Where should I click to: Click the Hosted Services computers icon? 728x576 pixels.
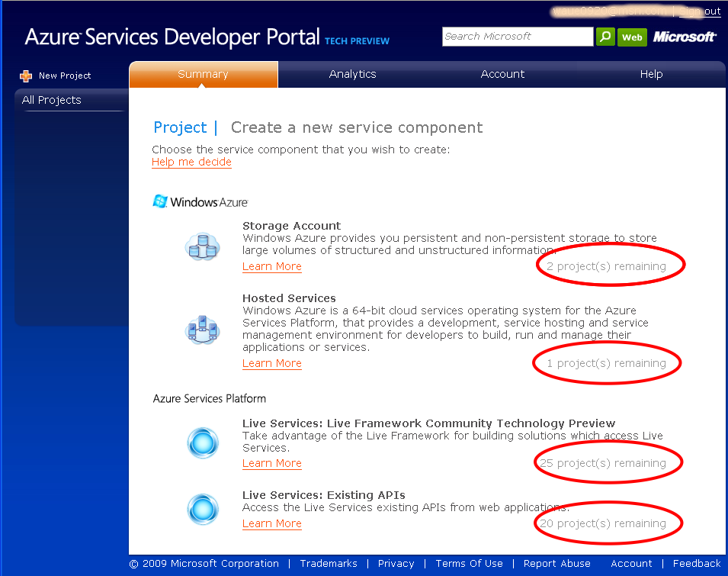pyautogui.click(x=203, y=330)
